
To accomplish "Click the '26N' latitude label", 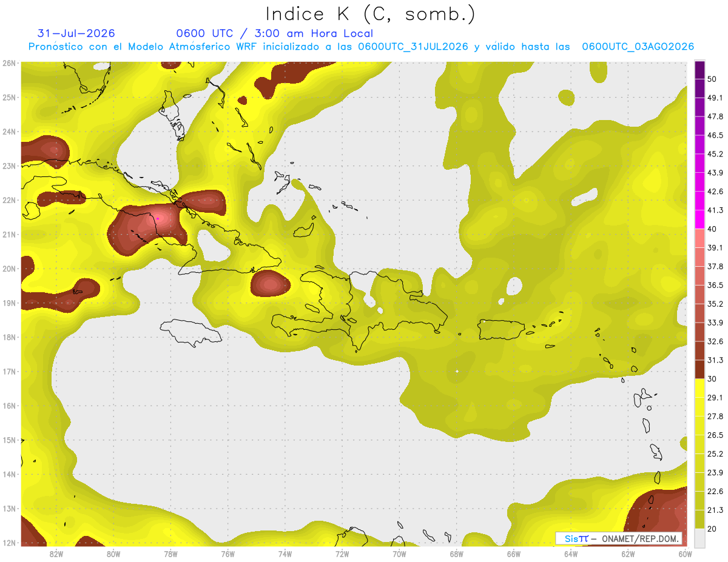I will pos(9,63).
